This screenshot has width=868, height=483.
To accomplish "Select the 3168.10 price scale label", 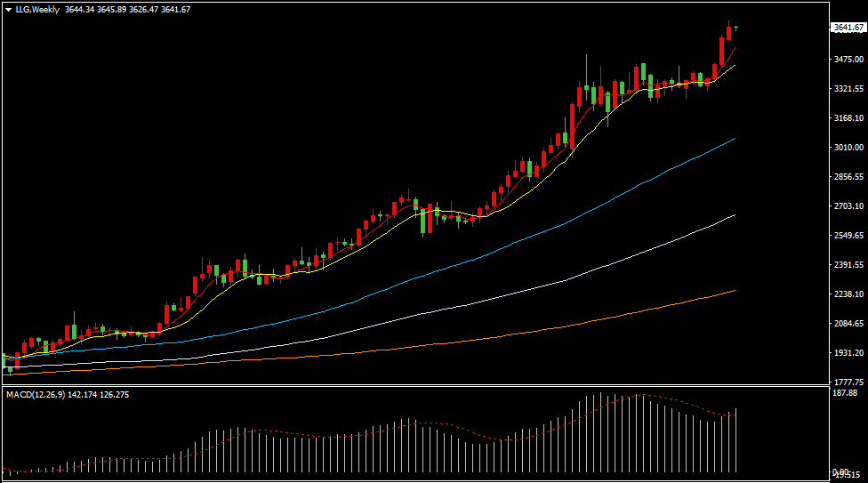I will point(848,118).
